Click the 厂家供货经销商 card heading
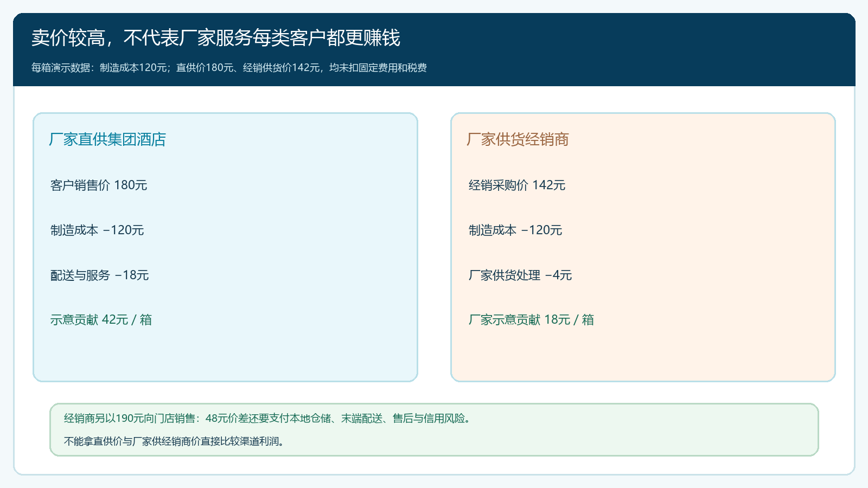Image resolution: width=868 pixels, height=488 pixels. [x=518, y=139]
